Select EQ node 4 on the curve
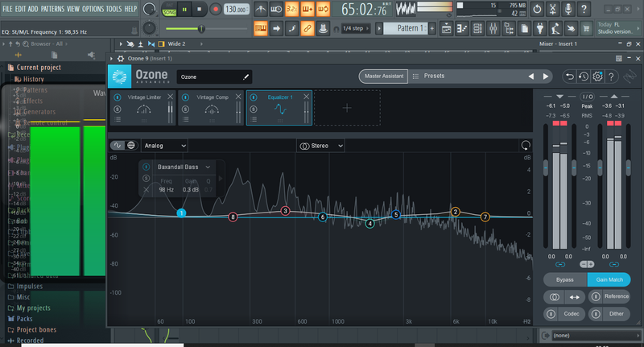 [x=369, y=223]
